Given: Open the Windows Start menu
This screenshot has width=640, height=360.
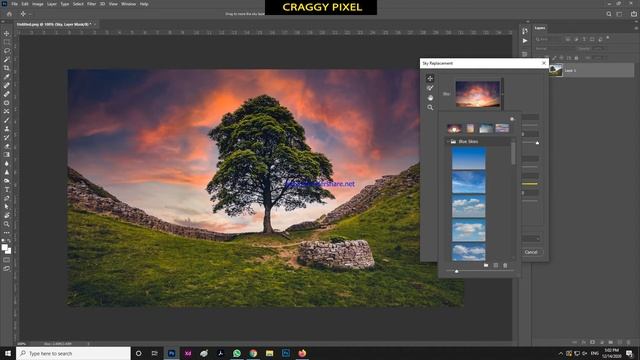Looking at the screenshot, I should coord(8,353).
